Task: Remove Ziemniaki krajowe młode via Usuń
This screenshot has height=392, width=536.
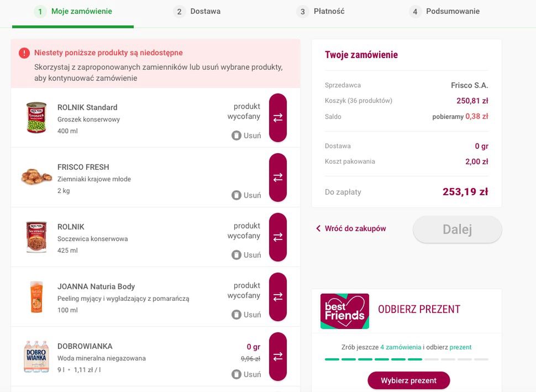Action: [x=246, y=195]
